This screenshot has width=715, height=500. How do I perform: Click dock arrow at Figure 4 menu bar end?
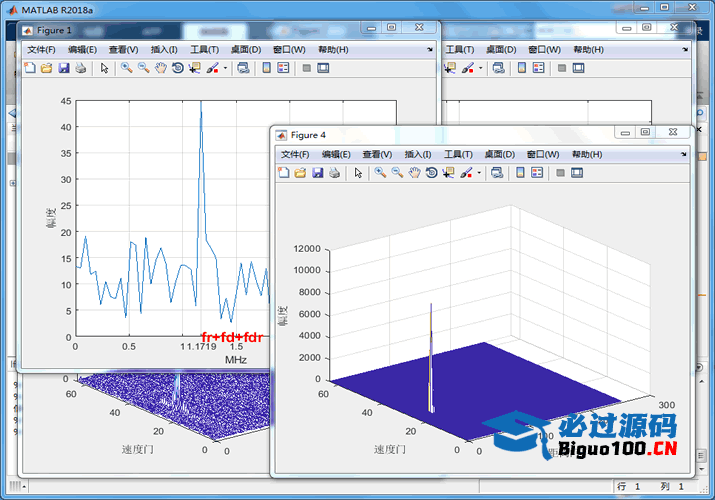(683, 154)
